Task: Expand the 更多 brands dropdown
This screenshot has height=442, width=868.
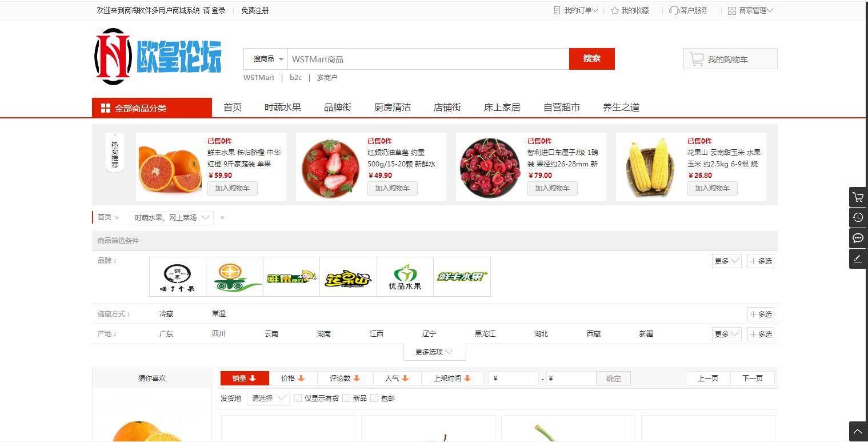Action: tap(725, 261)
